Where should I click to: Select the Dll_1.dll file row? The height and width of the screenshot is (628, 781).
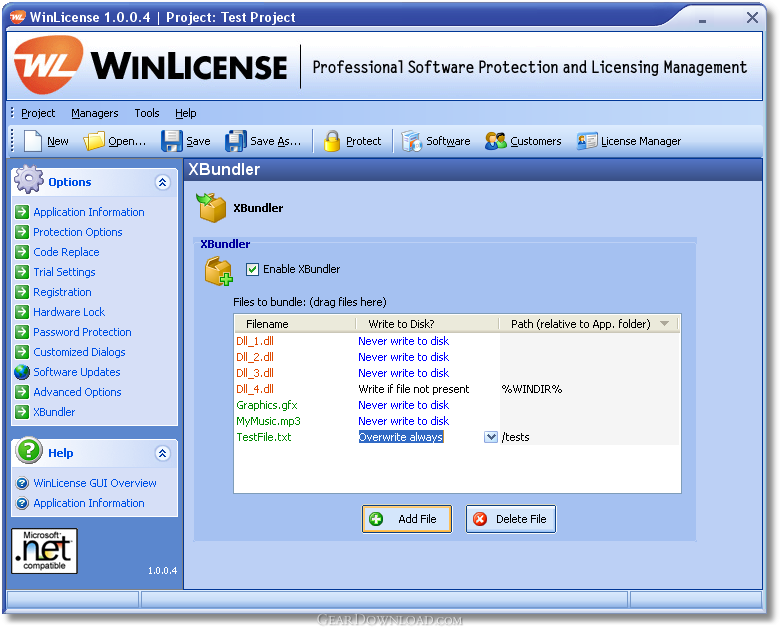coord(457,341)
